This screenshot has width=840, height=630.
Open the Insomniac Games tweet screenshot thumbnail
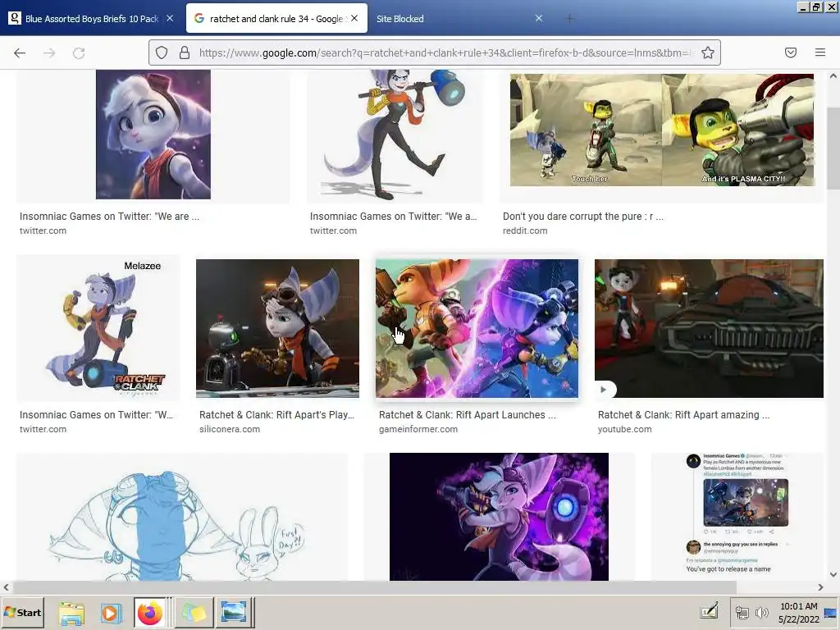pos(737,517)
